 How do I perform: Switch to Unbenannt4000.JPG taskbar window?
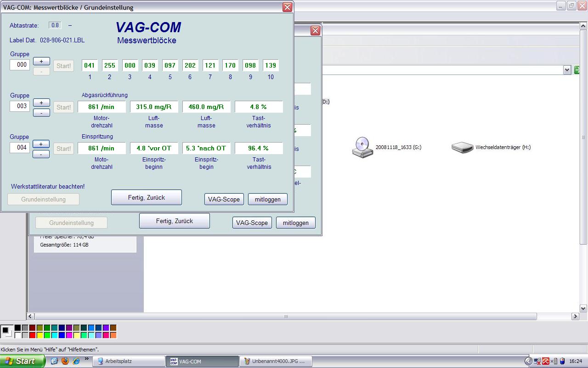276,361
